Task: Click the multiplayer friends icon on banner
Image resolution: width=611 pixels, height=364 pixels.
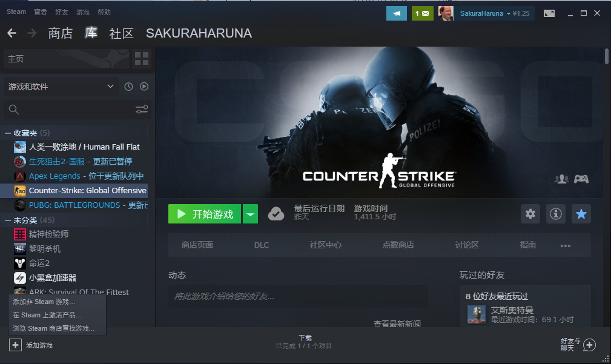Action: pyautogui.click(x=561, y=179)
